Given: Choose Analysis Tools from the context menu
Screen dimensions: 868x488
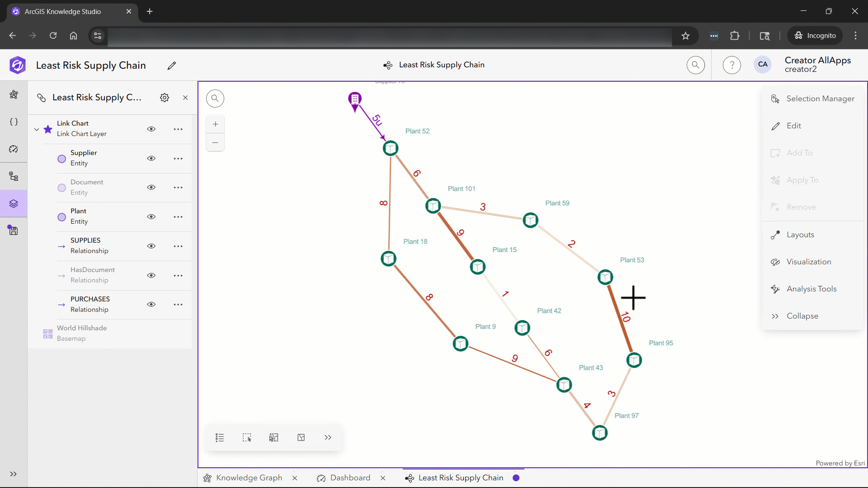Looking at the screenshot, I should tap(811, 289).
